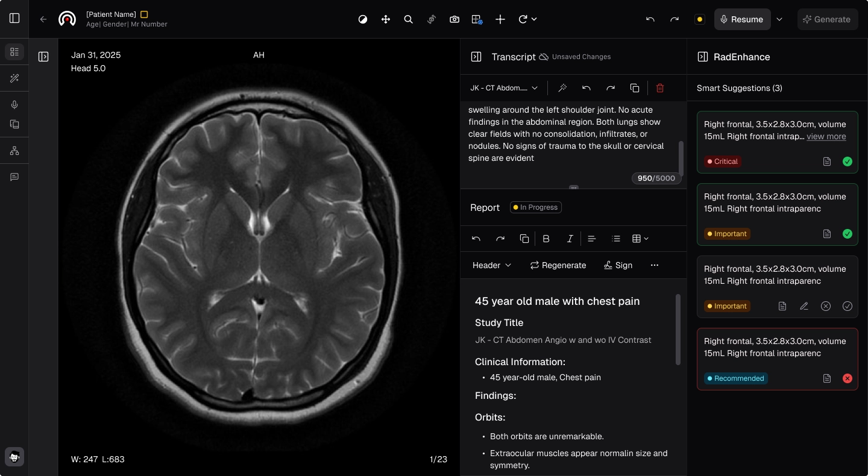Screen dimensions: 868x476
Task: Rotate the image with rotate icon
Action: click(523, 19)
